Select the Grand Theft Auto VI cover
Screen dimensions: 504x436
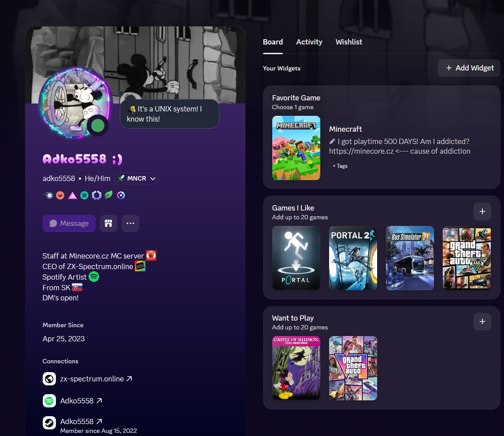pos(353,368)
